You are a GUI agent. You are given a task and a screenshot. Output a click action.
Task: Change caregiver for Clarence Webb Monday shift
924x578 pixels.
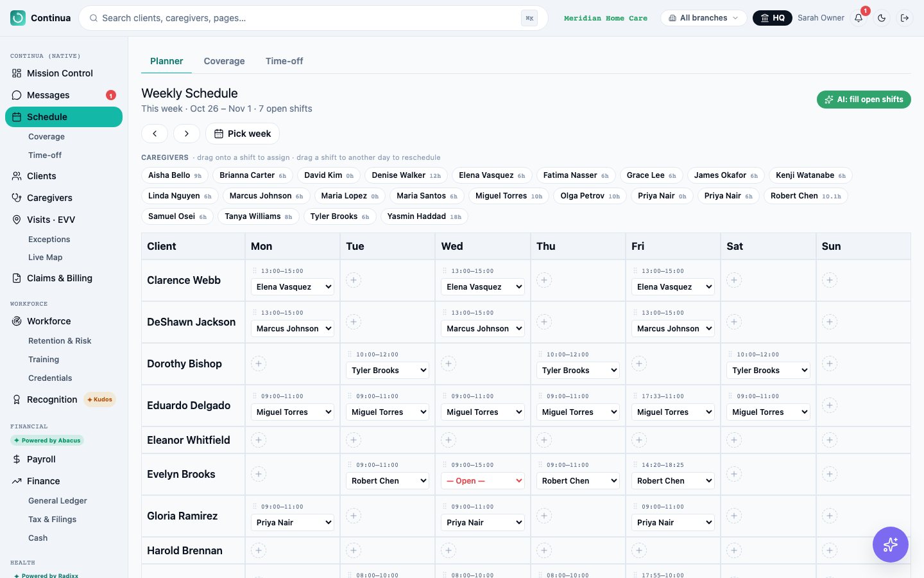pos(293,287)
